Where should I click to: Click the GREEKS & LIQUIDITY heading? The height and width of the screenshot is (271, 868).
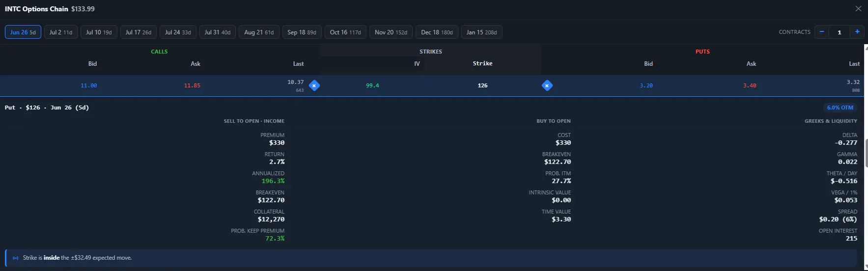tap(831, 121)
